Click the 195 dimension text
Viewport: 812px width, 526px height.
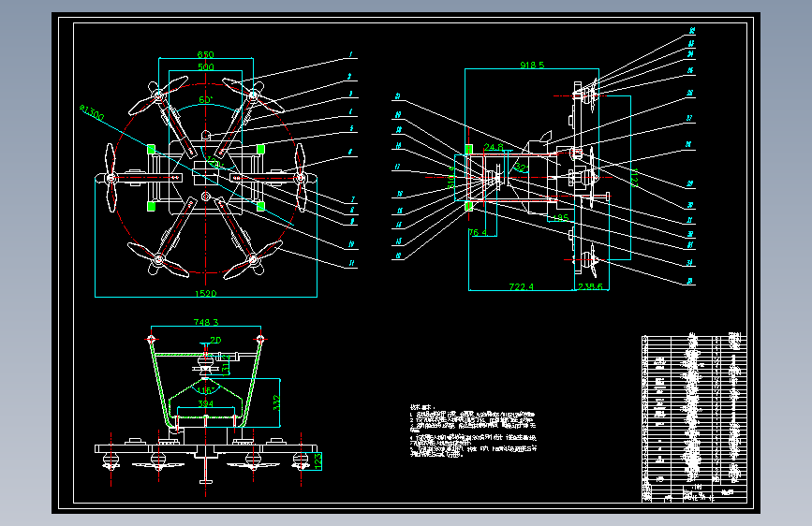coord(560,217)
